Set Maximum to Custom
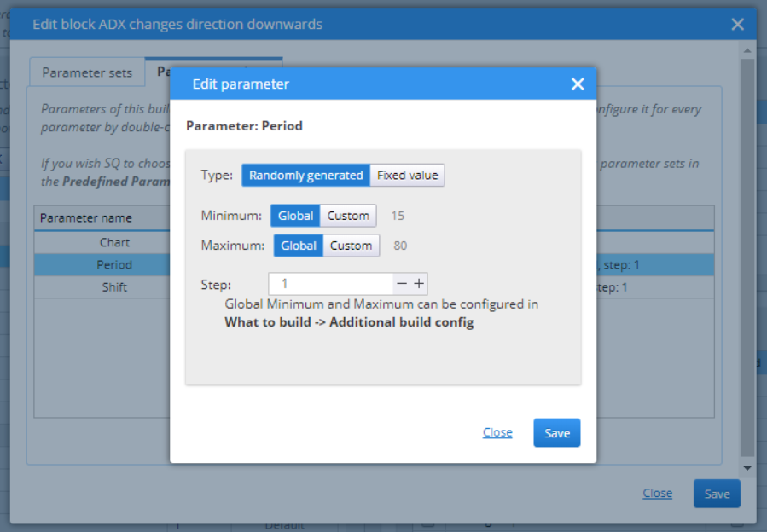The image size is (767, 532). coord(351,246)
